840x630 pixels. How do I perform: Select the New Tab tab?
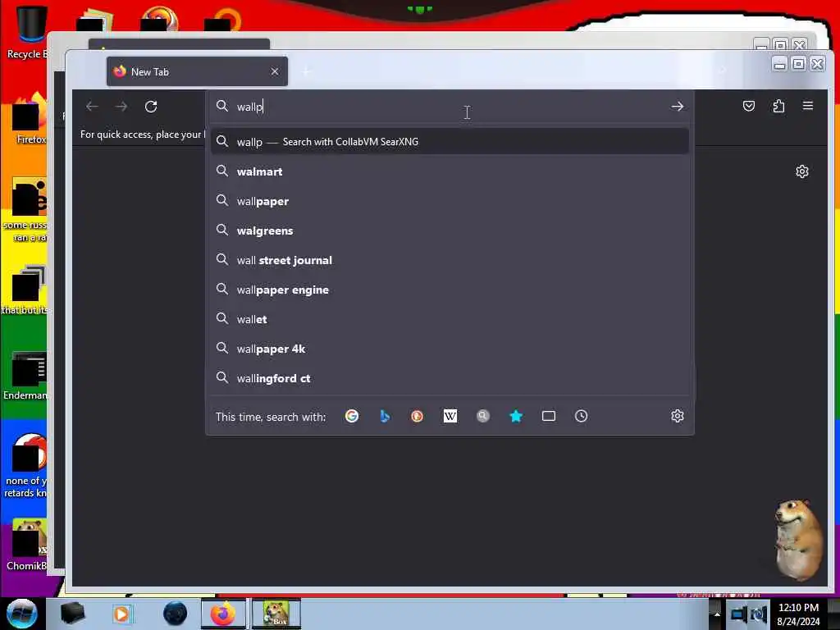click(x=197, y=71)
